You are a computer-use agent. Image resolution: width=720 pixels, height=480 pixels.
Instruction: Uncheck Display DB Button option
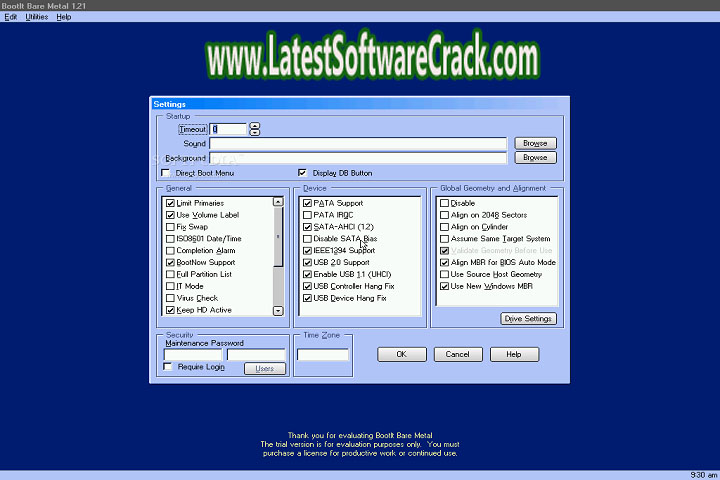[303, 173]
